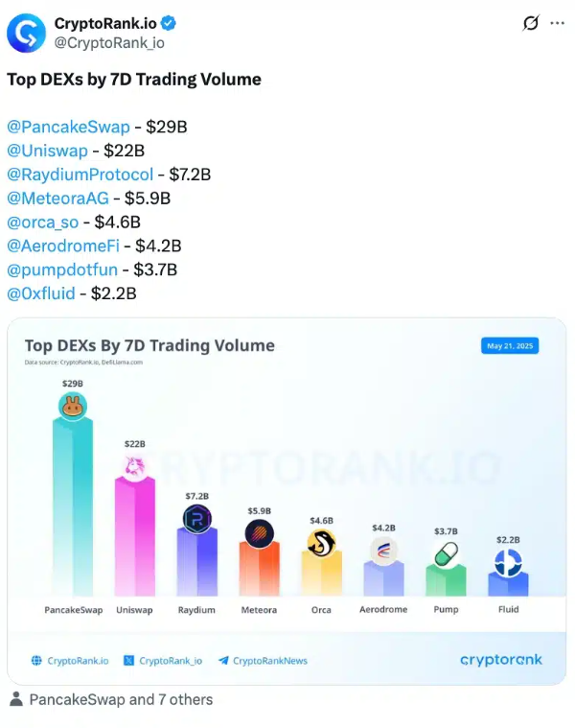Click the Fluid logo above its bar
Image resolution: width=575 pixels, height=728 pixels.
pyautogui.click(x=508, y=563)
